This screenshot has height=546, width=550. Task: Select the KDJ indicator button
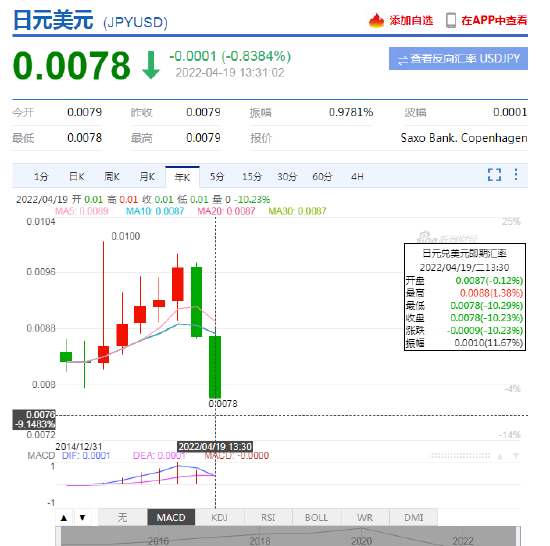coord(220,517)
